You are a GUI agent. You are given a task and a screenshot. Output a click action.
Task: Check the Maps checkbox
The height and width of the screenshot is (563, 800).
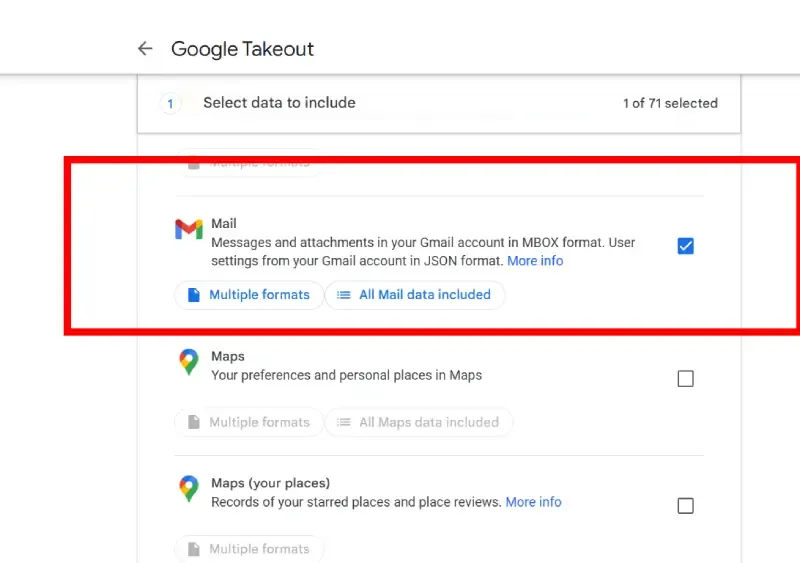[685, 379]
